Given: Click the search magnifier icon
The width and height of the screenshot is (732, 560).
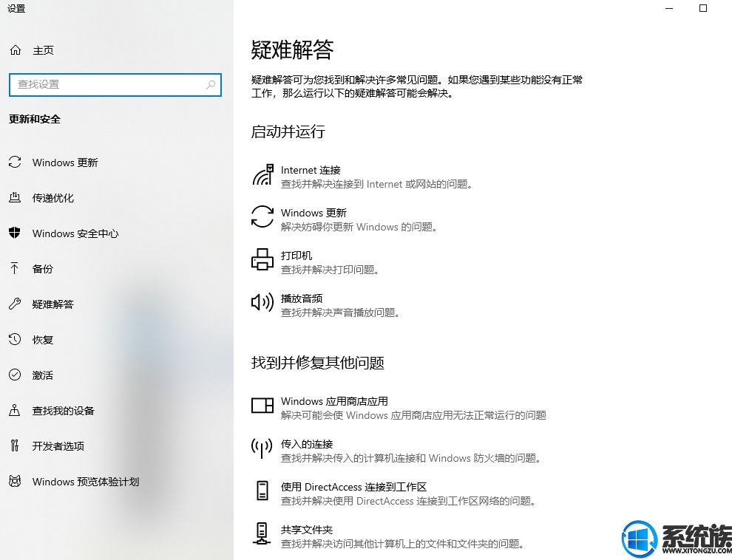Looking at the screenshot, I should (x=211, y=84).
